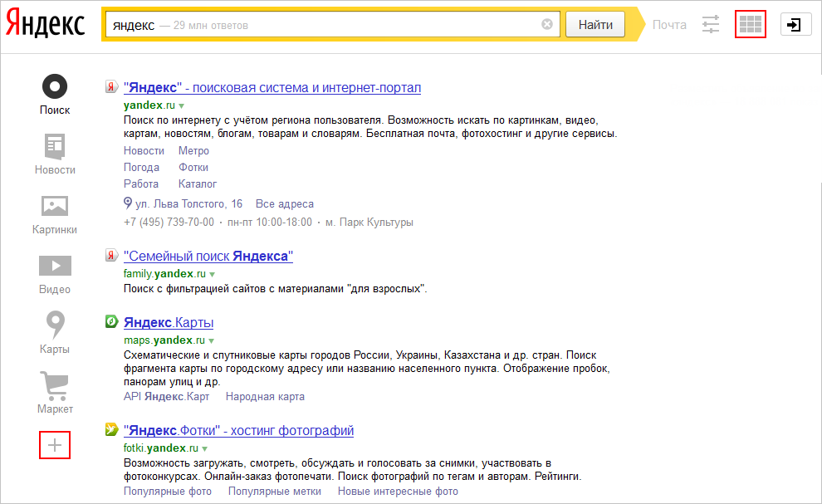This screenshot has height=504, width=822.
Task: Open the Яндекс.Карты result title
Action: pyautogui.click(x=169, y=322)
